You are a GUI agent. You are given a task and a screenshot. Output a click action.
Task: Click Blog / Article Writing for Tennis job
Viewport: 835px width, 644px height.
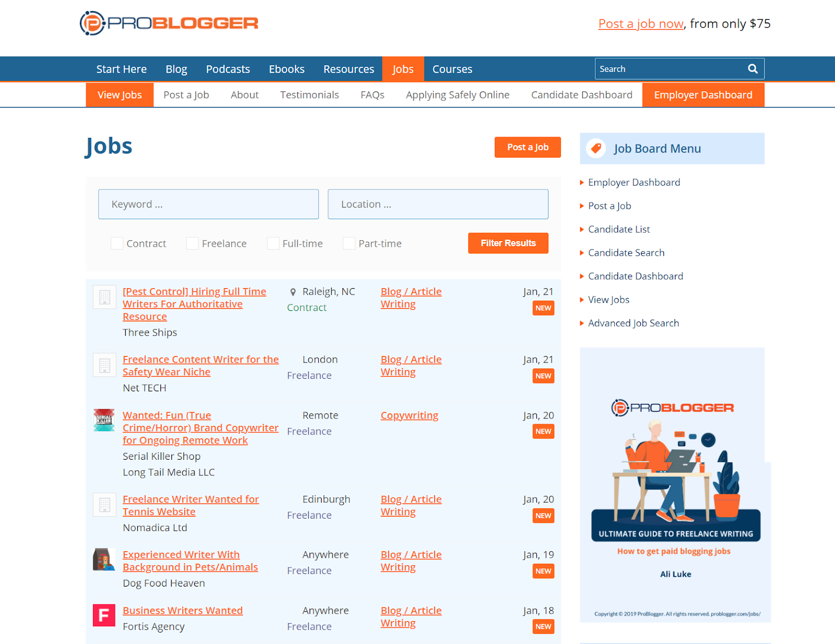click(x=411, y=506)
